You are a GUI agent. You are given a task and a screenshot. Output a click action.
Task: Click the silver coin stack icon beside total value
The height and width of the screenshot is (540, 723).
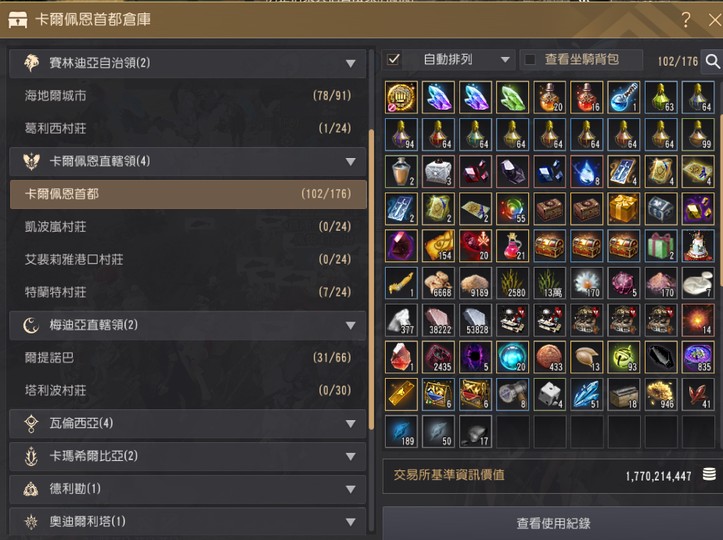click(x=709, y=475)
